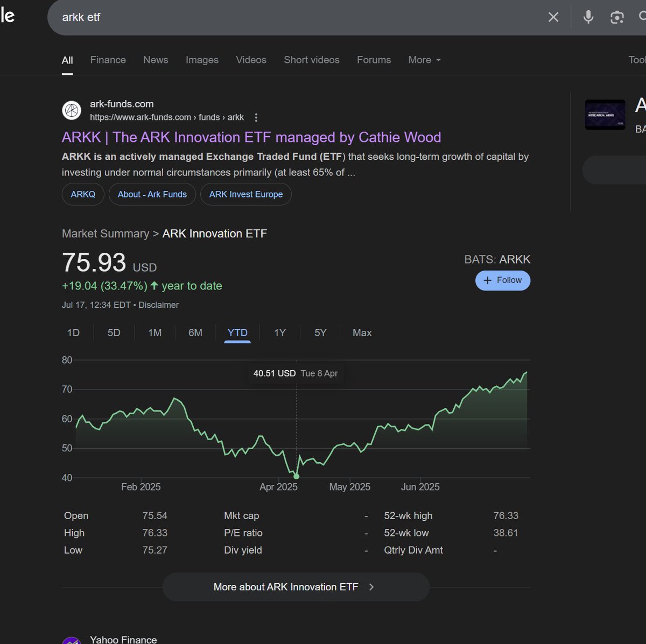Click the ARK knowledge panel thumbnail
The height and width of the screenshot is (644, 646).
[x=605, y=115]
